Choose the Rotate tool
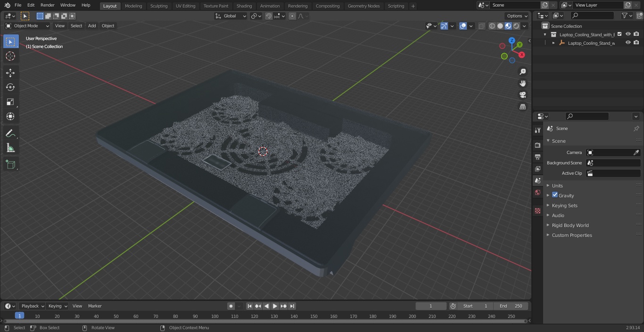The height and width of the screenshot is (332, 644). 10,87
